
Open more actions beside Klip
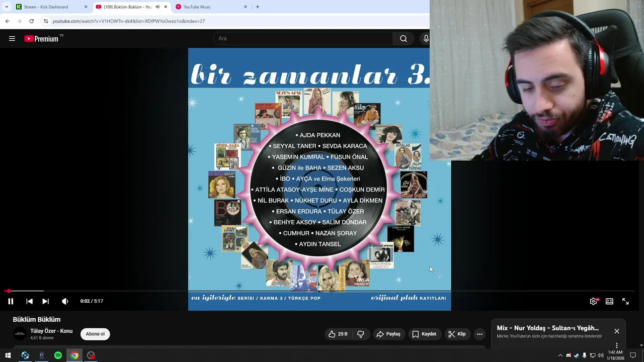(479, 334)
